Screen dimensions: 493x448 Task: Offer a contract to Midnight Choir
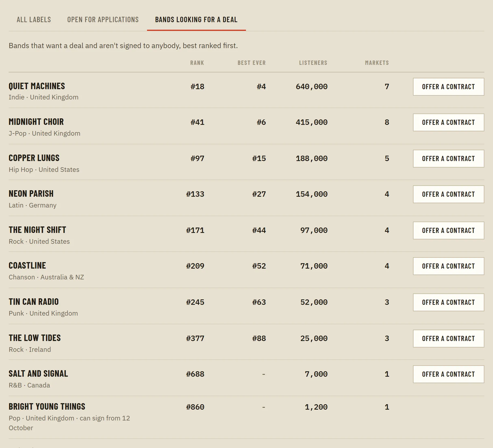(448, 122)
